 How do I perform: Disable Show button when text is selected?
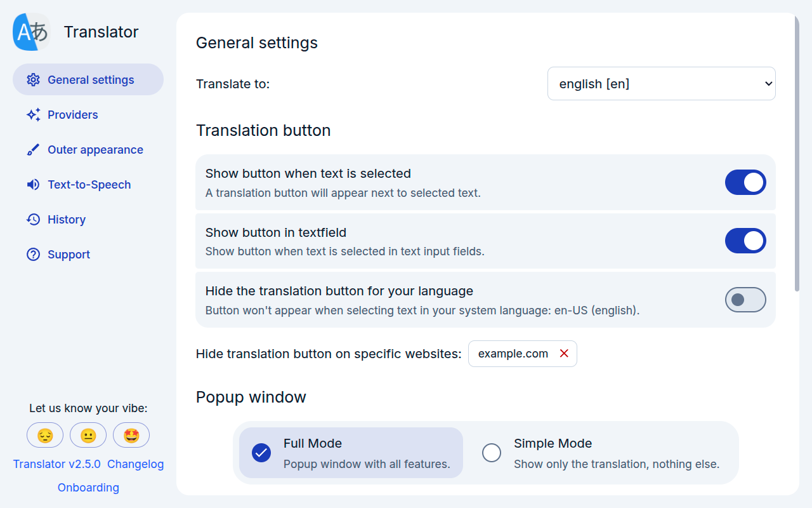745,182
